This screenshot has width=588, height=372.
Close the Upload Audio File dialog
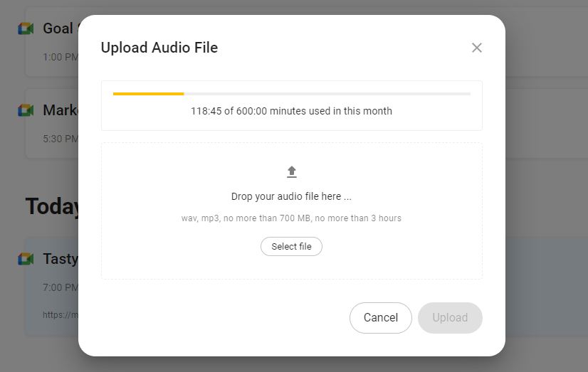(477, 48)
